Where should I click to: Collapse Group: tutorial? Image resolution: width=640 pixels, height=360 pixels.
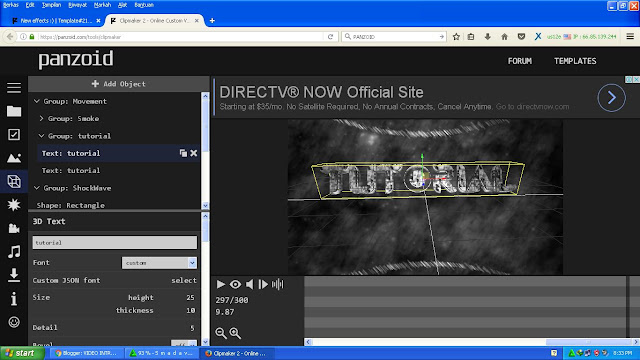pyautogui.click(x=41, y=136)
